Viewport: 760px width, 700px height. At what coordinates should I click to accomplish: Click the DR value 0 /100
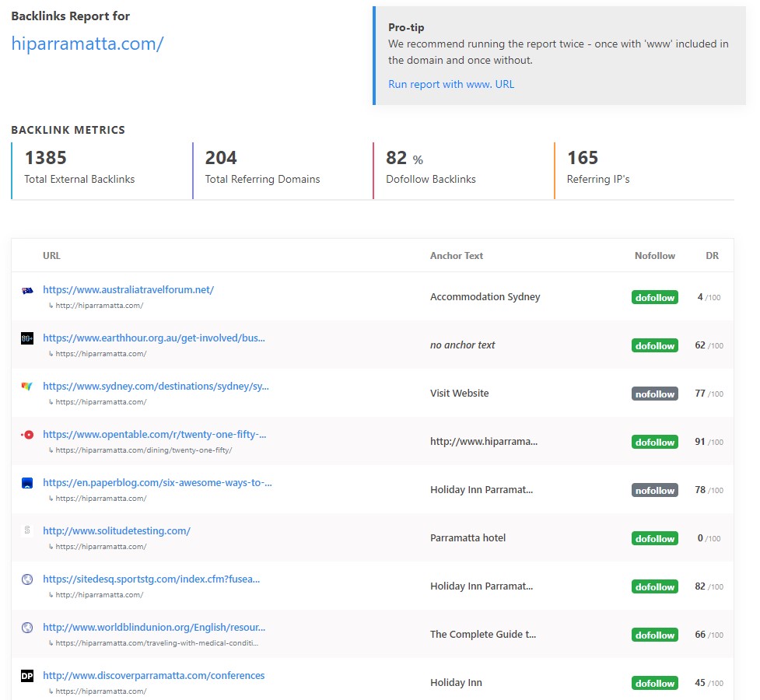point(709,538)
